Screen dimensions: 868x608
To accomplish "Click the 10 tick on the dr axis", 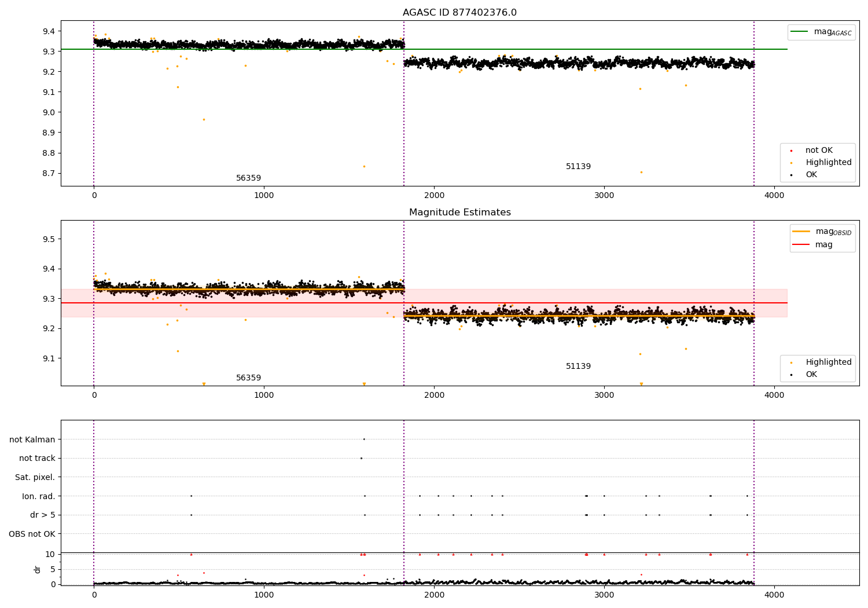I will coord(50,554).
